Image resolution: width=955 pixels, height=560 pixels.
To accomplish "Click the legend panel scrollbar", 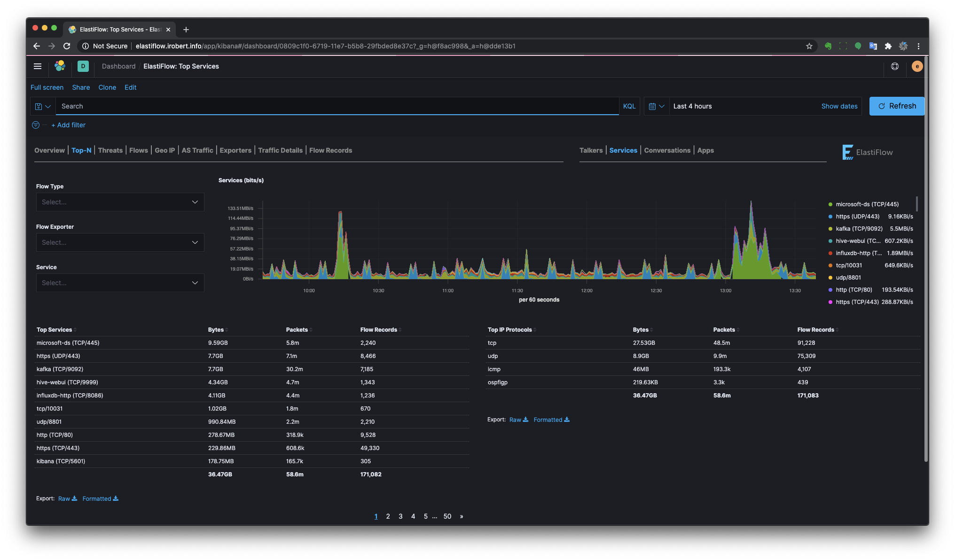I will point(917,204).
